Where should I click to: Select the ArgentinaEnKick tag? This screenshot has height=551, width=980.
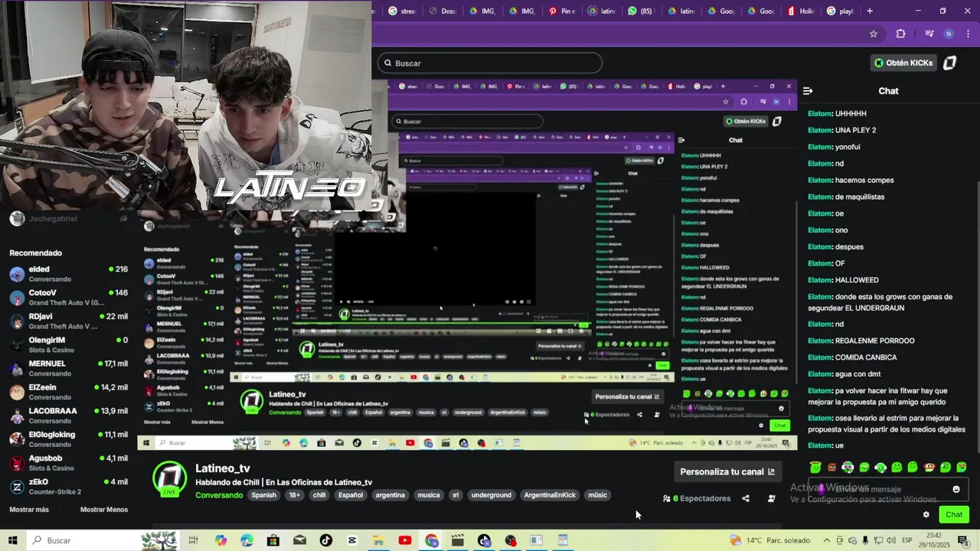tap(549, 495)
